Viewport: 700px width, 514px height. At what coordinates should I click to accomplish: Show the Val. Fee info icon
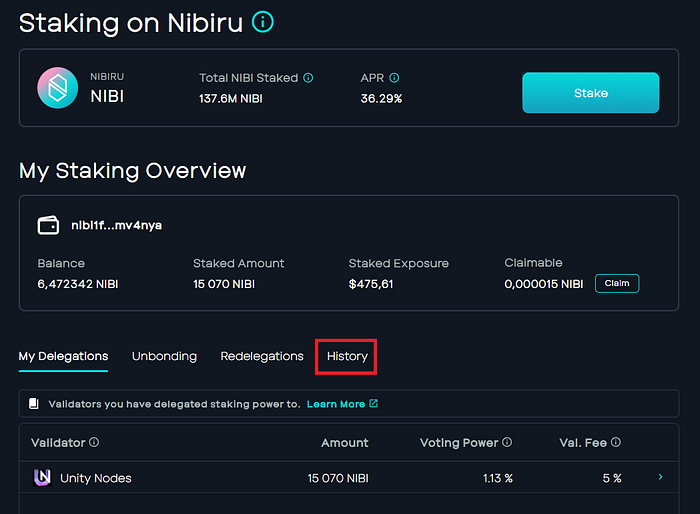tap(616, 442)
